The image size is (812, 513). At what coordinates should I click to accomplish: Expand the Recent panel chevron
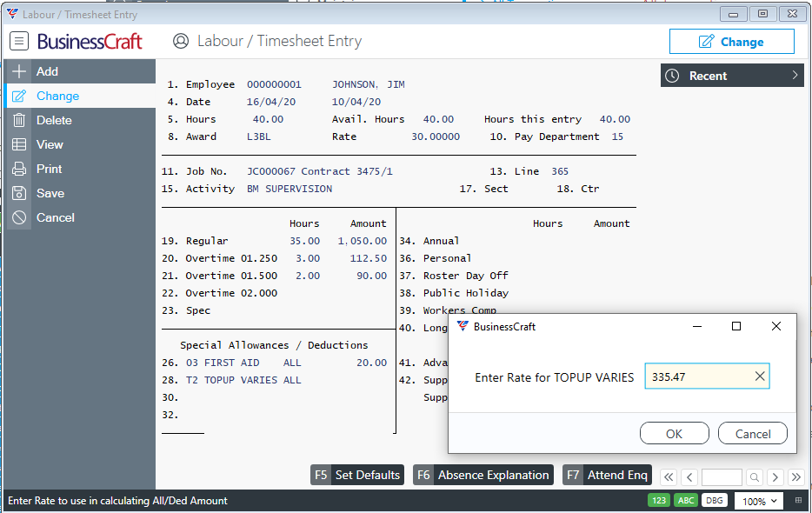[x=795, y=75]
